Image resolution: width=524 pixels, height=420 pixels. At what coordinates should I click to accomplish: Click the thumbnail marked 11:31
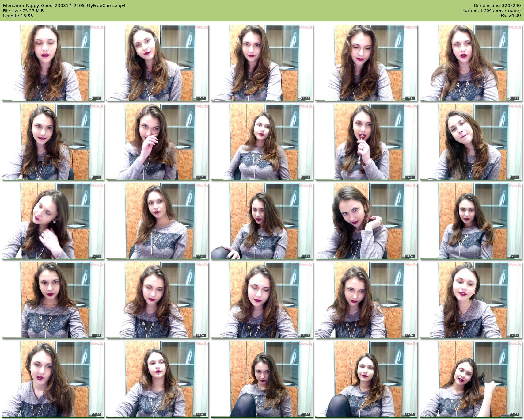point(262,300)
